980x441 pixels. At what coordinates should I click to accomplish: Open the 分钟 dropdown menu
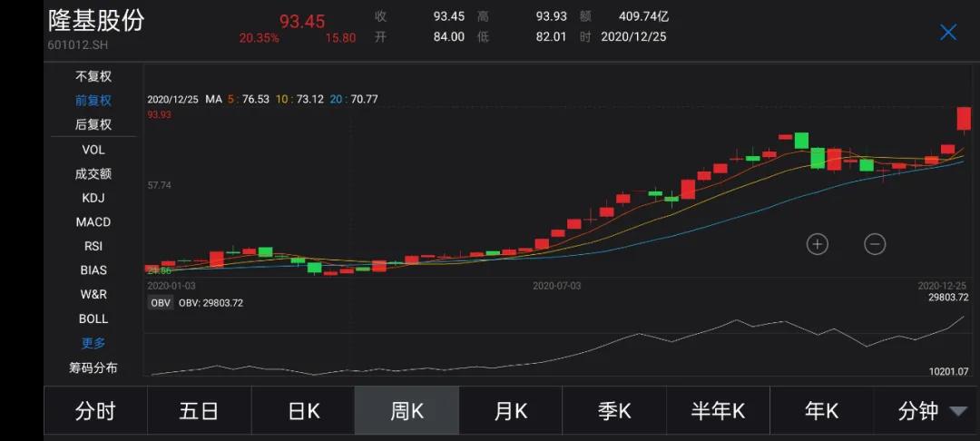click(x=926, y=411)
